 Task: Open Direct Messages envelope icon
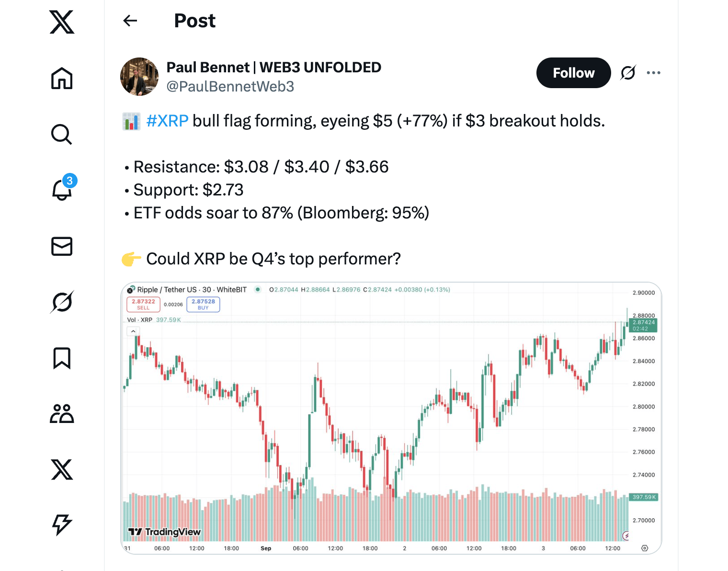pyautogui.click(x=62, y=246)
